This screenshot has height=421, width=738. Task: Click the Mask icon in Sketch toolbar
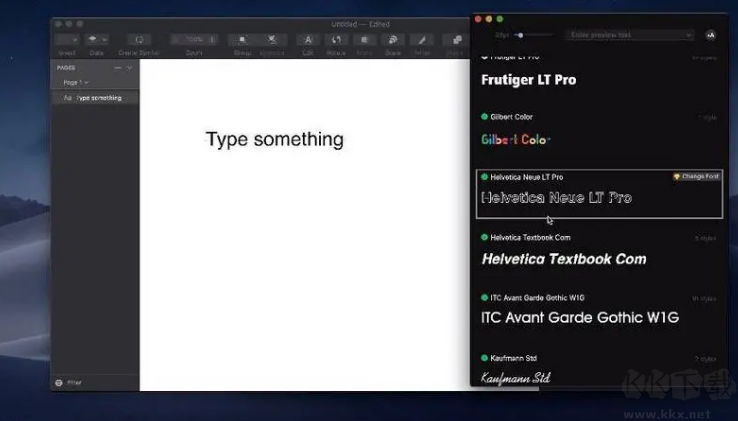click(x=364, y=40)
